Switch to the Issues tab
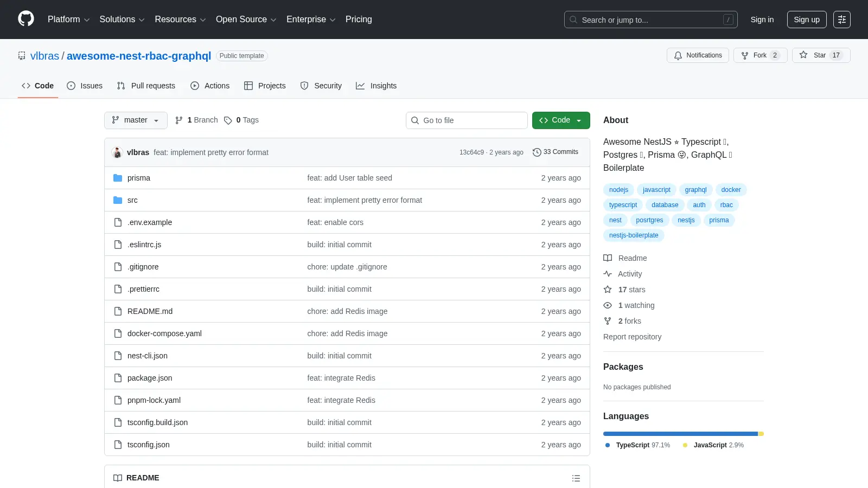 pos(85,86)
